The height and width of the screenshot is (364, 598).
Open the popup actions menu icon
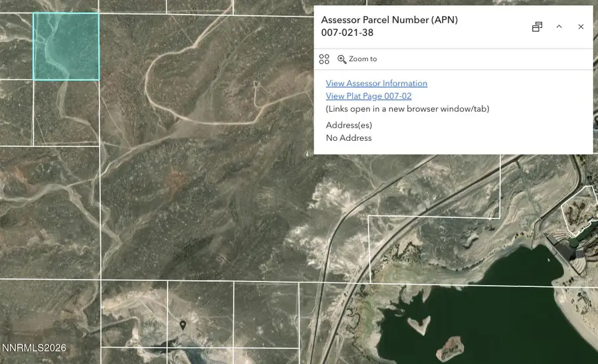tap(324, 59)
